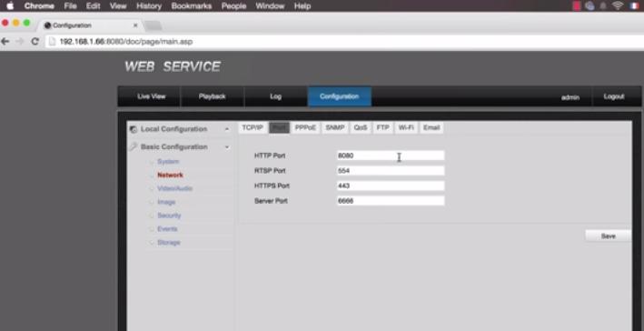Click the HTTP Port field showing 8080
This screenshot has height=331, width=644.
click(391, 155)
